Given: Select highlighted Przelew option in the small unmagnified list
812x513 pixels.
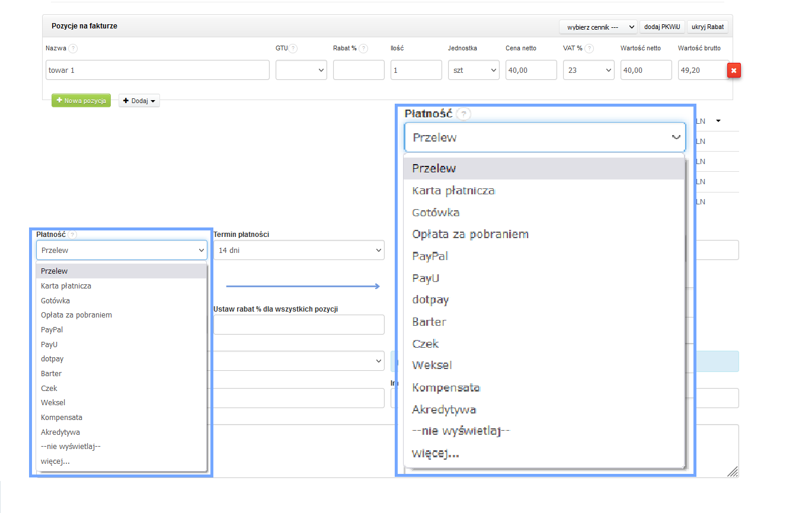Looking at the screenshot, I should (122, 271).
